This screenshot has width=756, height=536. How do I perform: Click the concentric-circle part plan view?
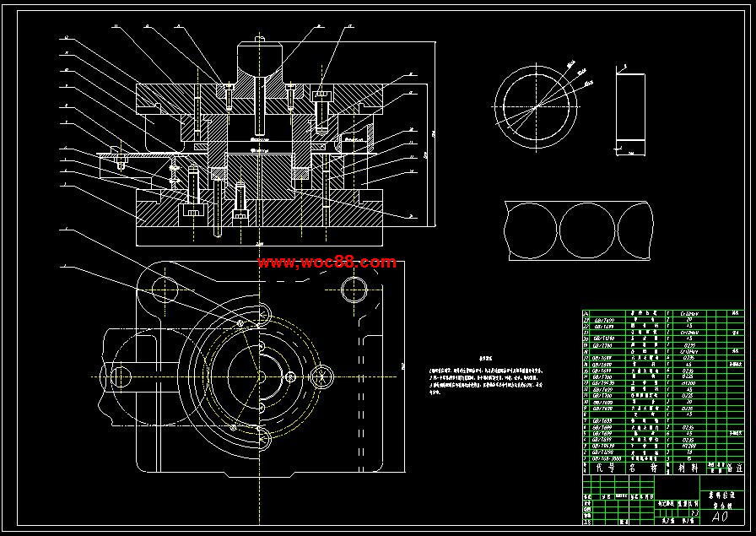[x=536, y=107]
